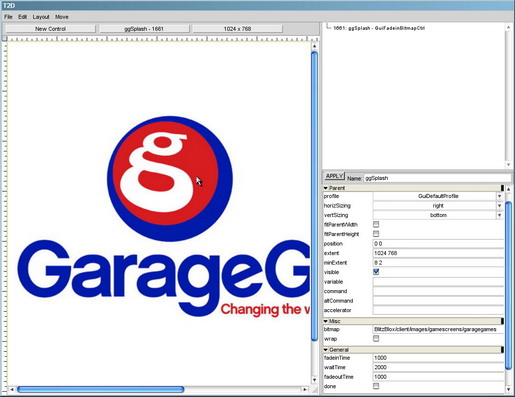Click the canvas vertical scrollbar thumb
The width and height of the screenshot is (515, 397).
tap(314, 196)
